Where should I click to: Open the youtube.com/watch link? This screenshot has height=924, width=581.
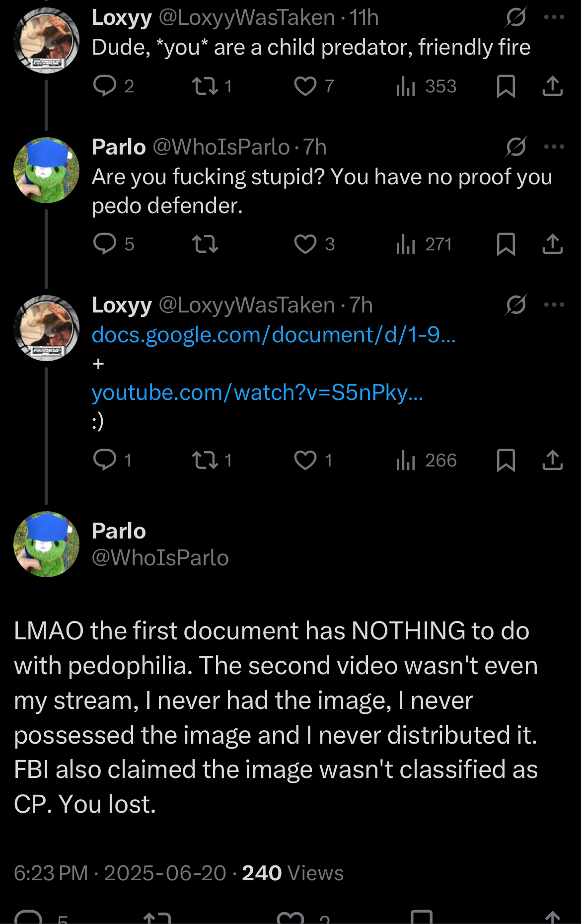257,392
